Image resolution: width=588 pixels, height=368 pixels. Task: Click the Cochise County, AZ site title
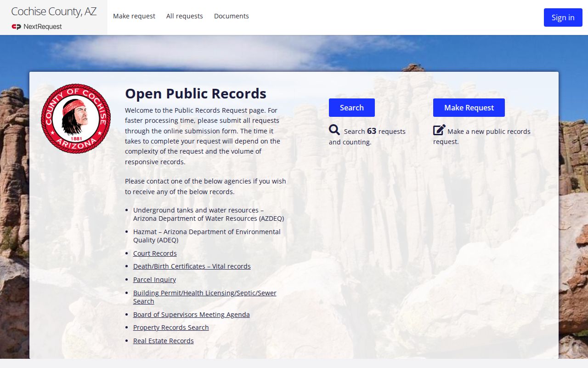click(54, 11)
